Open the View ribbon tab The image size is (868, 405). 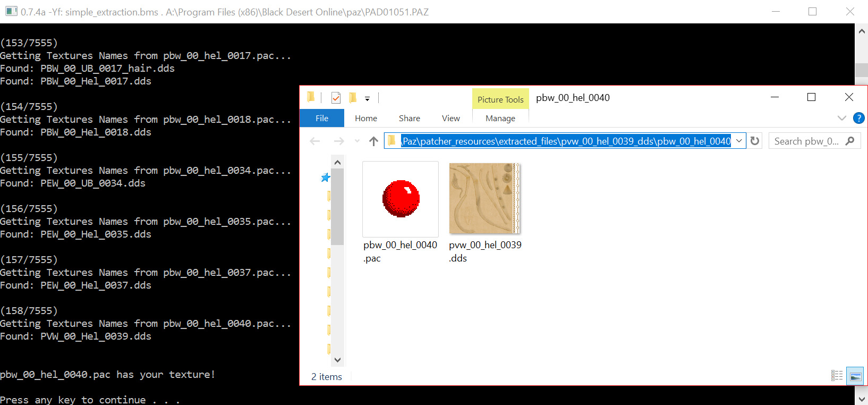pos(451,118)
